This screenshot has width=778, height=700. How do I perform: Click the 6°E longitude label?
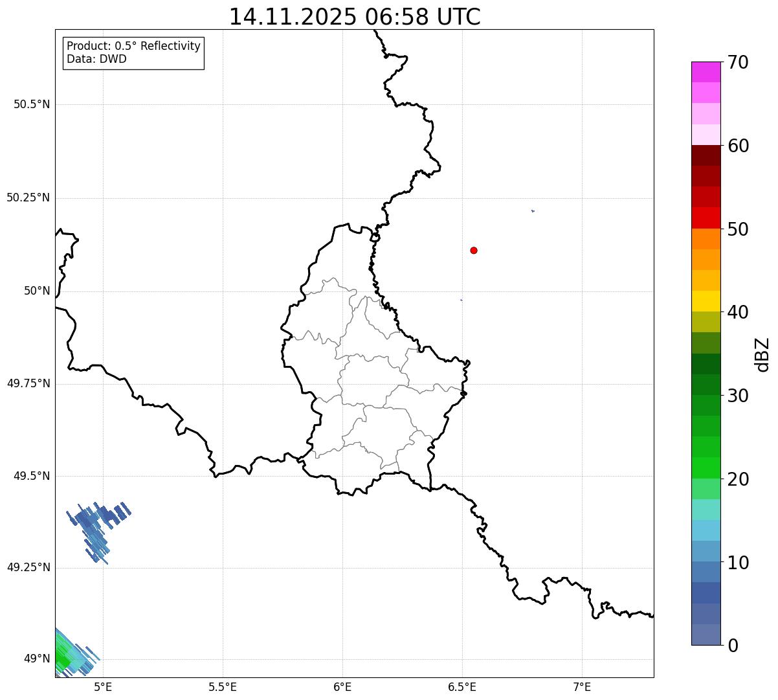(x=342, y=687)
